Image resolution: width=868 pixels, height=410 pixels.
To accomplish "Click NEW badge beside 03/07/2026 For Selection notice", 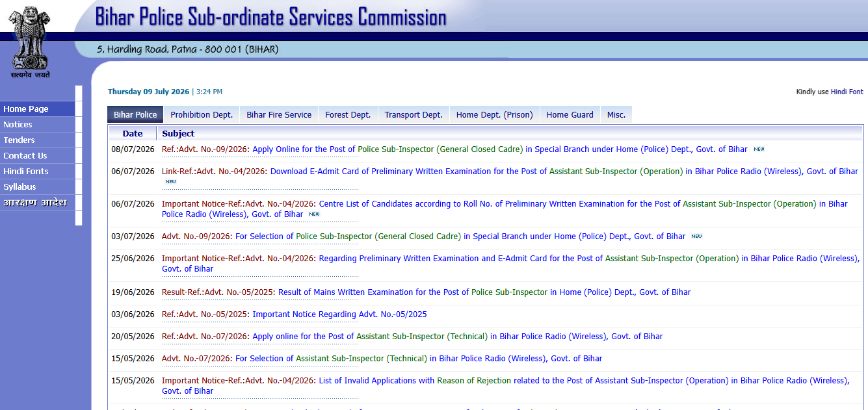I will pos(696,237).
